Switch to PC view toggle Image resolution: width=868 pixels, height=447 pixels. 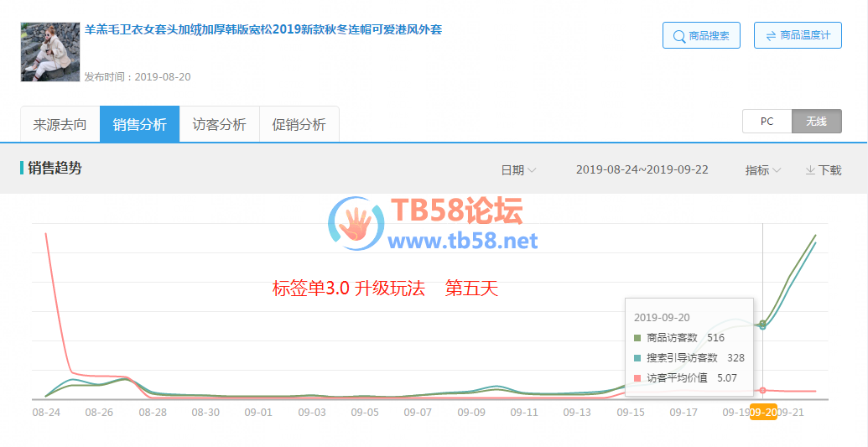(767, 122)
